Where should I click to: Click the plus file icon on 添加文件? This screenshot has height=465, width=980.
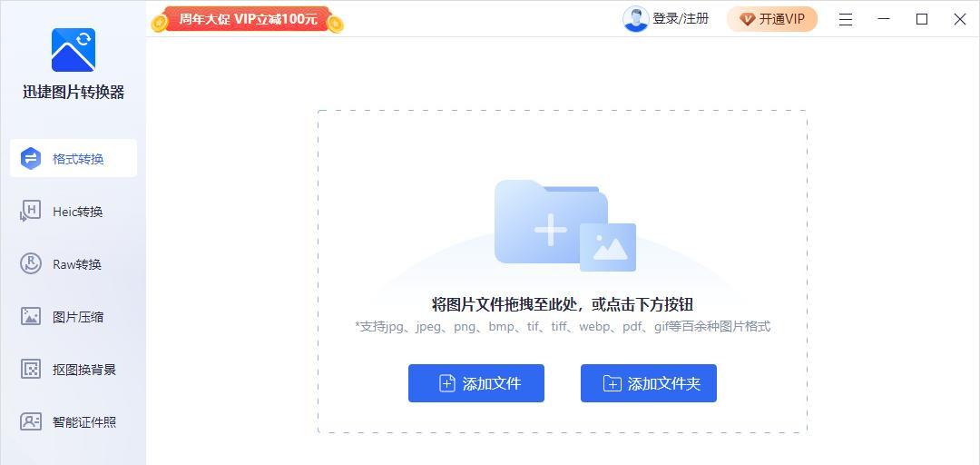click(446, 383)
